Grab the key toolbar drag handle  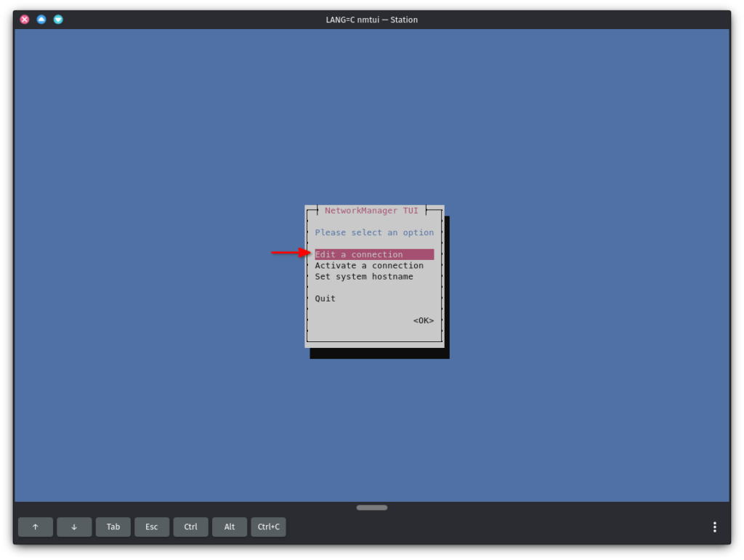coord(372,508)
